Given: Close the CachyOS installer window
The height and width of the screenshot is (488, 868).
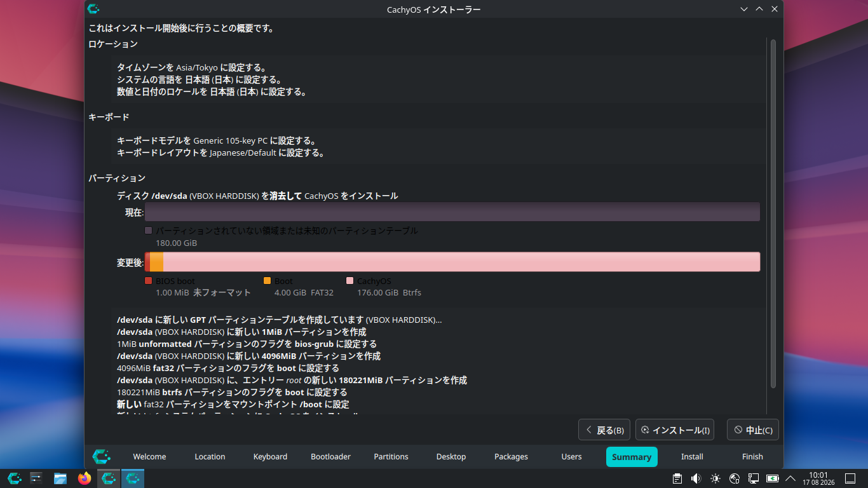Looking at the screenshot, I should (x=775, y=9).
